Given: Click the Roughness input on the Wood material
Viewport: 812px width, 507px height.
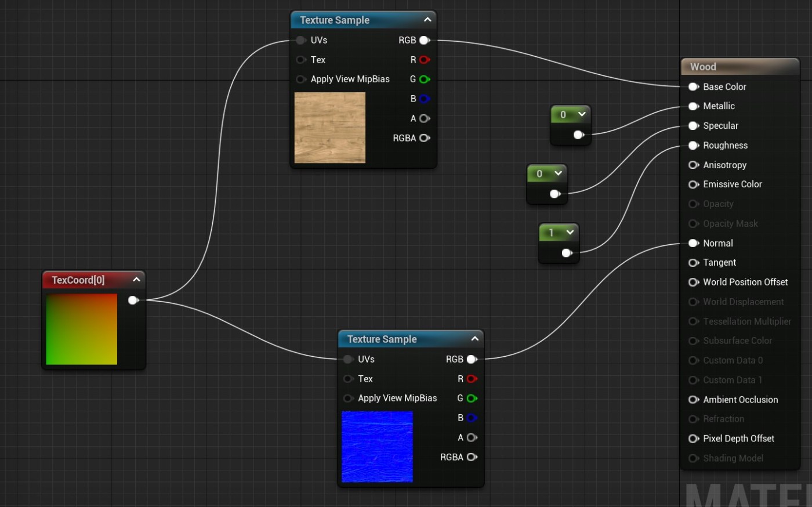Looking at the screenshot, I should pos(693,145).
